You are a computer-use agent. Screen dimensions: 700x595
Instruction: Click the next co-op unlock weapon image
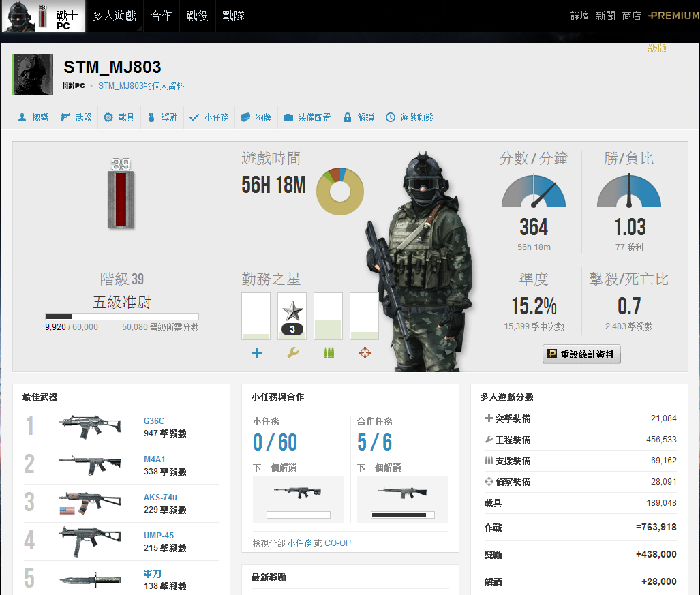402,492
